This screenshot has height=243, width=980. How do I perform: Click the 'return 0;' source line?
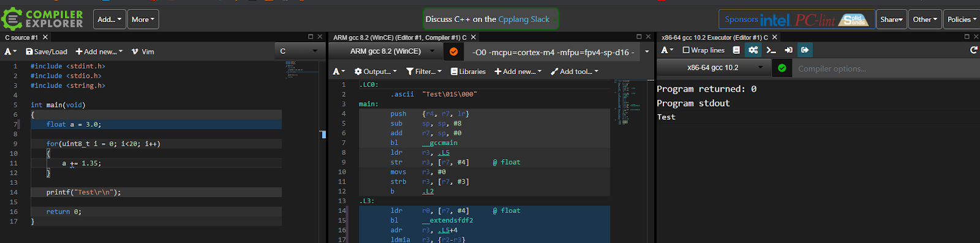(x=64, y=212)
